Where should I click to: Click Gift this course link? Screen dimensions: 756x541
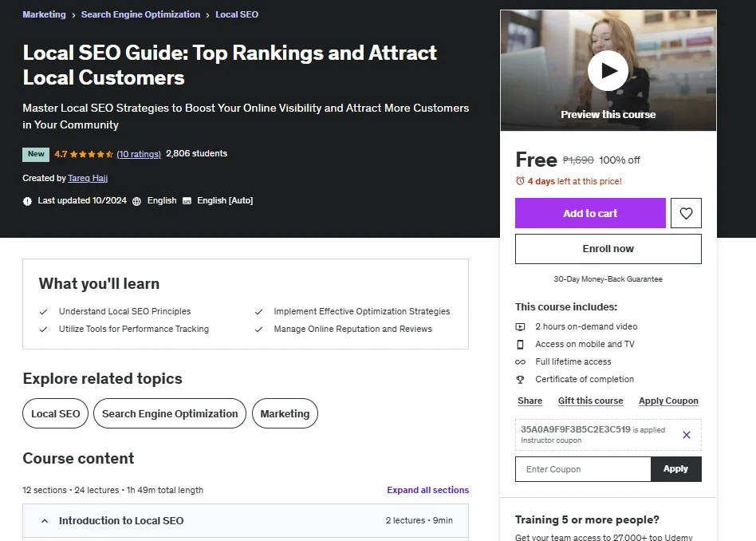[x=590, y=401]
